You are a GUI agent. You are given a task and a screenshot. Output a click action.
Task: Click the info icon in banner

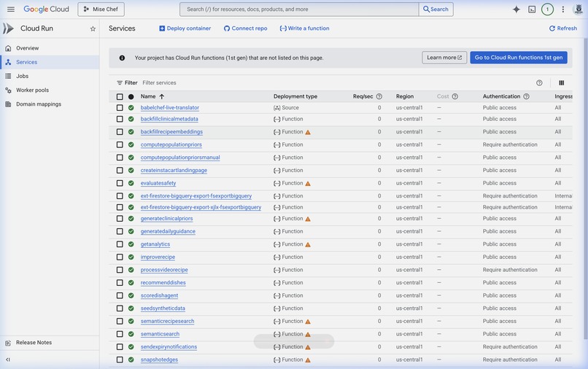coord(122,58)
